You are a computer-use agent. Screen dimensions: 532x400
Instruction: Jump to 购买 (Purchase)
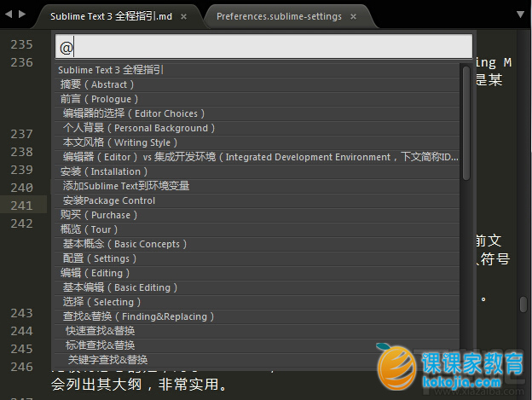point(257,216)
